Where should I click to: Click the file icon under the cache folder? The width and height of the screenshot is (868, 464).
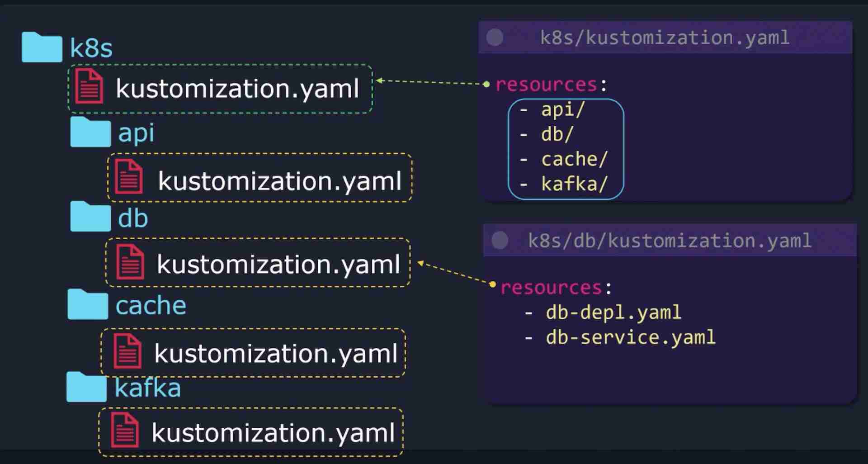point(127,351)
